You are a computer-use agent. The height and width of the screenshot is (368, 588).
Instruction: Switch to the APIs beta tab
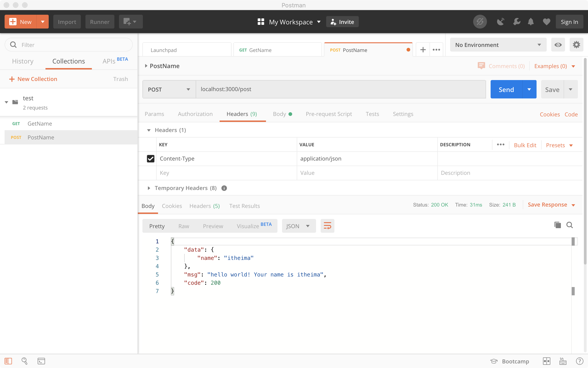[x=115, y=60]
